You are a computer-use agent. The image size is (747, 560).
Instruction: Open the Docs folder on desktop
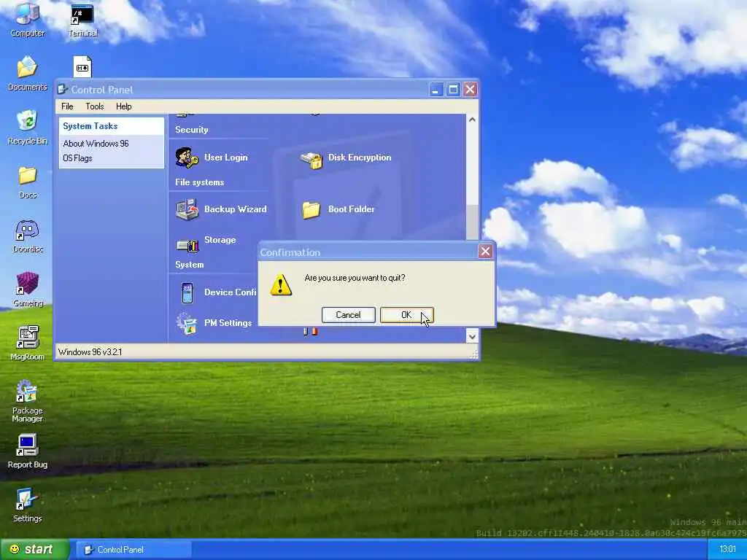[28, 182]
